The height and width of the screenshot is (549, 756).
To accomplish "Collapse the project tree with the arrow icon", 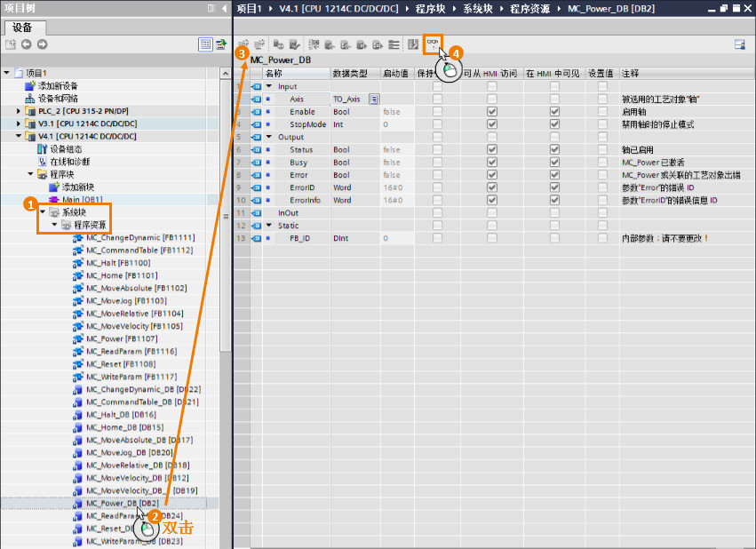I will tap(224, 8).
